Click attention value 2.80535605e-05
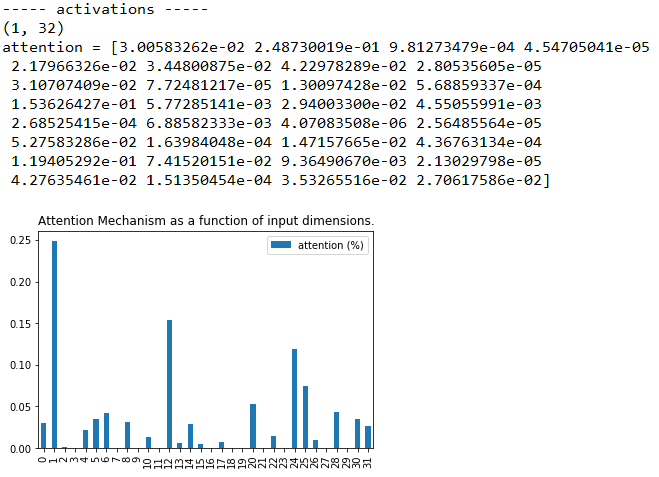Viewport: 659px width, 477px height. point(479,66)
